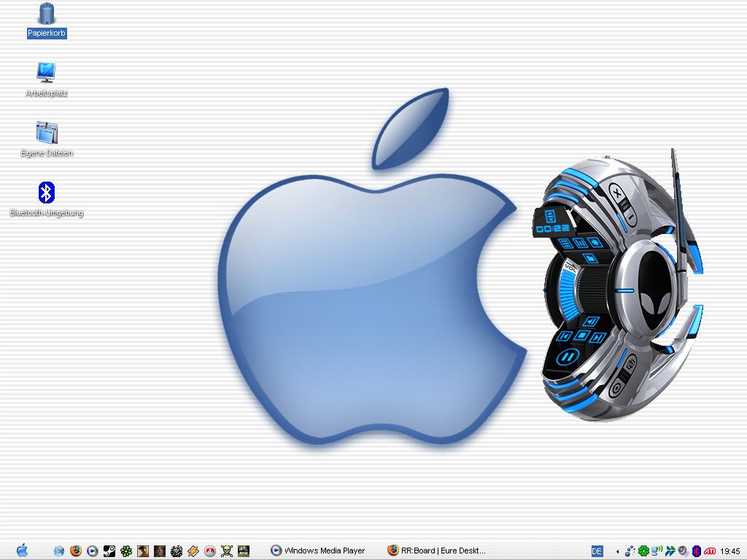Open the ATI tray icon
747x560 pixels.
pos(710,551)
